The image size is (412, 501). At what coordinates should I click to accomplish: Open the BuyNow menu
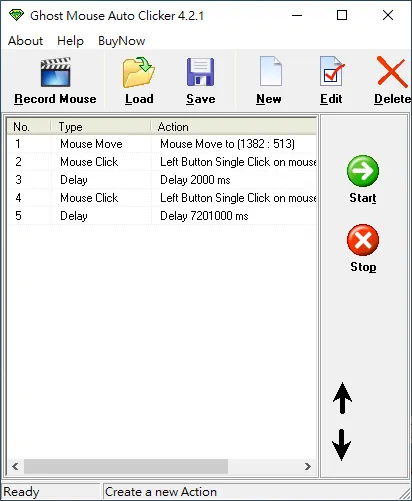pos(122,41)
